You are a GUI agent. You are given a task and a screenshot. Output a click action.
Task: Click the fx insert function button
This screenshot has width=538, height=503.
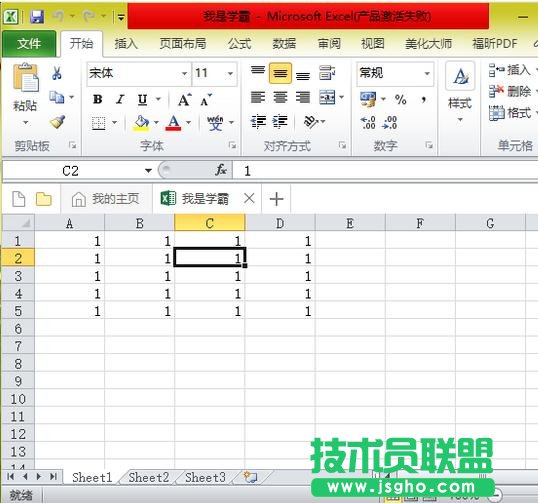pos(221,170)
